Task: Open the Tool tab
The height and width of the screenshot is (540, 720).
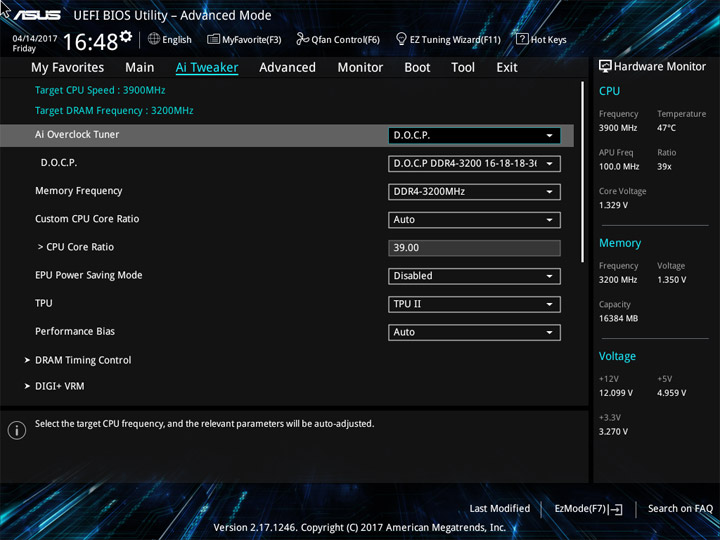Action: coord(463,68)
